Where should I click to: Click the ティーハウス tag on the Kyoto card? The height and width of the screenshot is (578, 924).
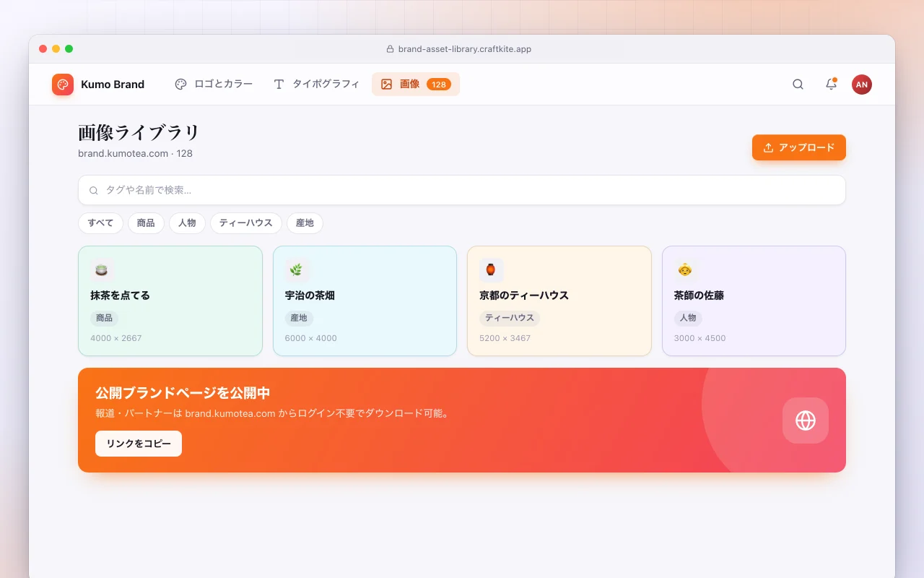[x=510, y=318]
